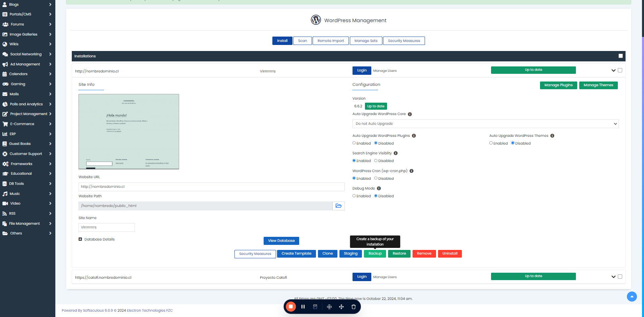Click the WordPress logo icon
644x317 pixels.
[x=316, y=20]
